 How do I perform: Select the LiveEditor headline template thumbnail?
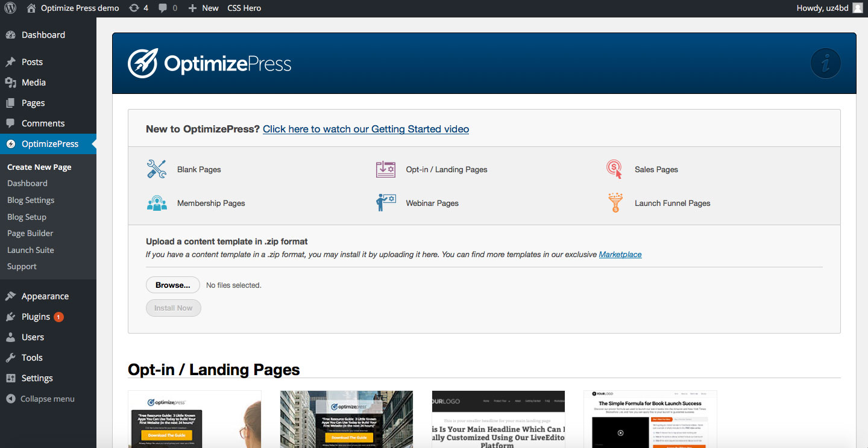click(x=498, y=419)
